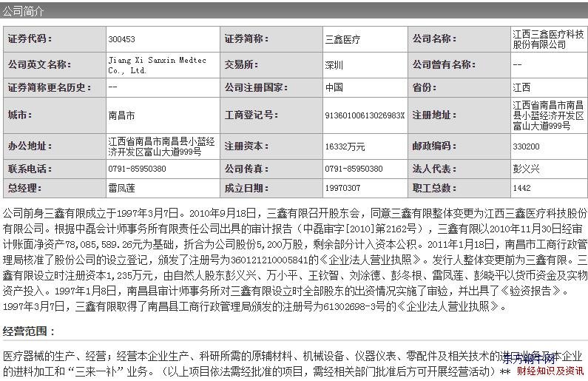Screen dimensions: 588x381
Task: Select employee count 1442
Action: [521, 188]
